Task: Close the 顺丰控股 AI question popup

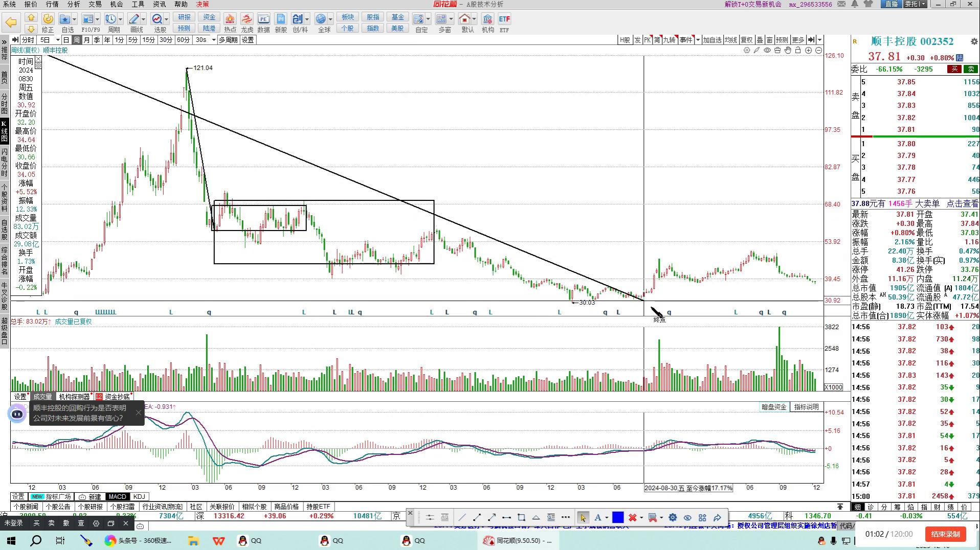Action: [x=138, y=413]
